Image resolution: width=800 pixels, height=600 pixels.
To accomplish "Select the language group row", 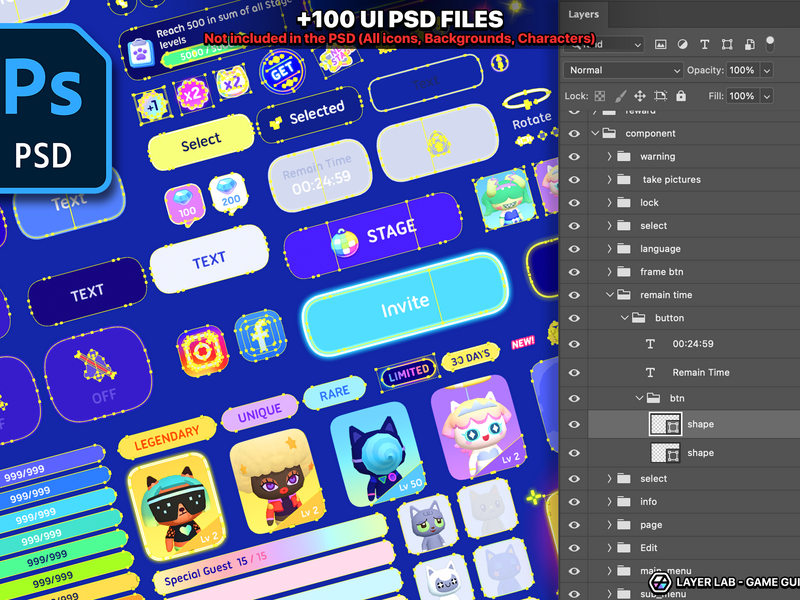I will (680, 249).
